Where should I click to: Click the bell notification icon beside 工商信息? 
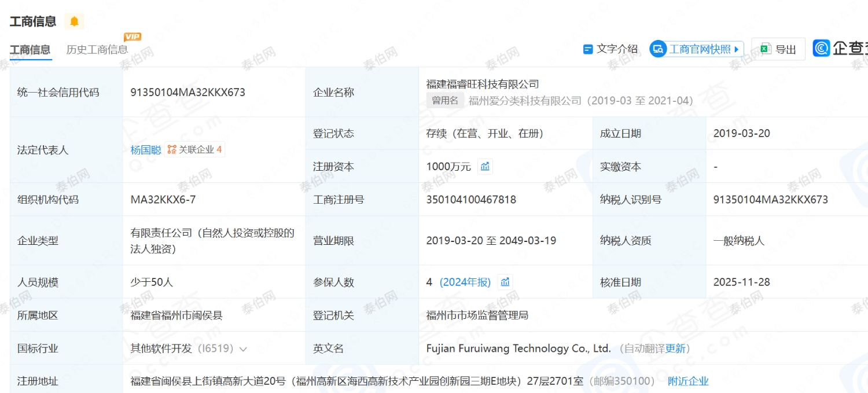click(x=74, y=21)
